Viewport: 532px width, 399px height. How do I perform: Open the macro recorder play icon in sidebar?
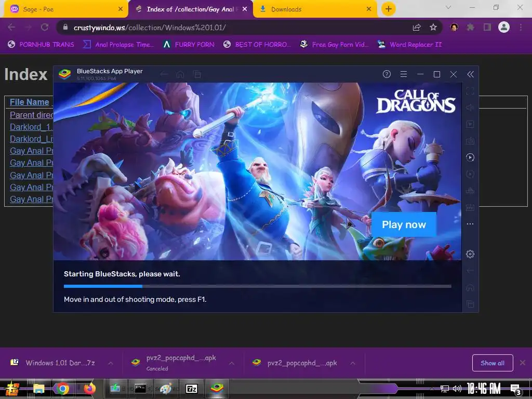470,157
